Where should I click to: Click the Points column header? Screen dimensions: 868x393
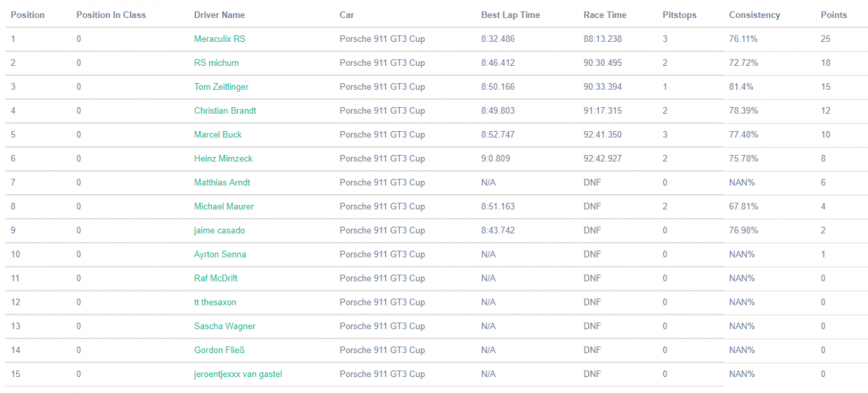(833, 15)
